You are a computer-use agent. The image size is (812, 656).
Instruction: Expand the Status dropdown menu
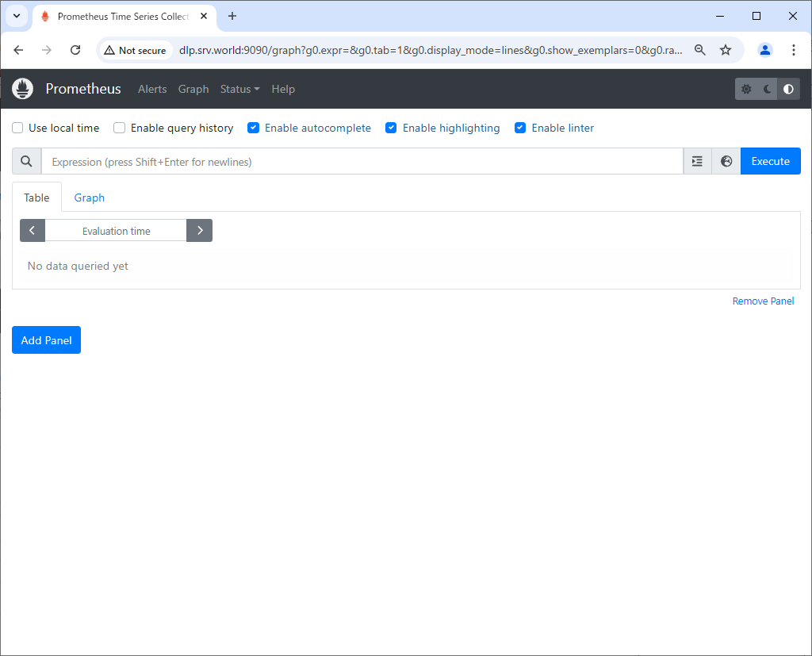click(239, 89)
